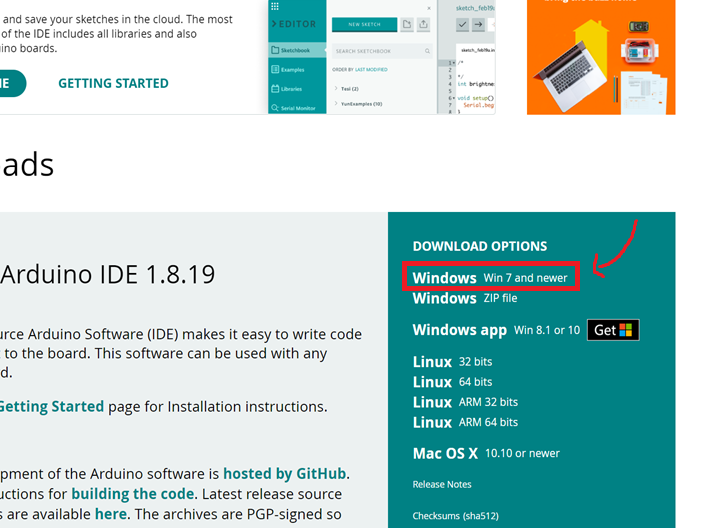The height and width of the screenshot is (528, 718).
Task: Follow the Getting Started page link in the description
Action: 51,407
